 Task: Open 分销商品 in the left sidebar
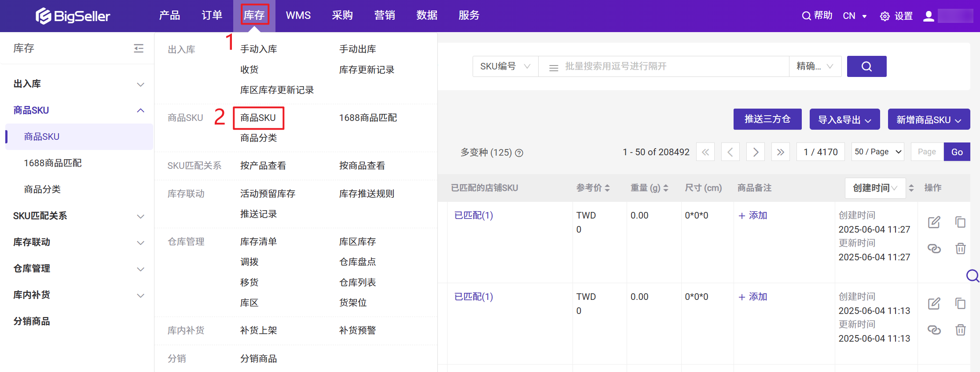click(x=32, y=321)
